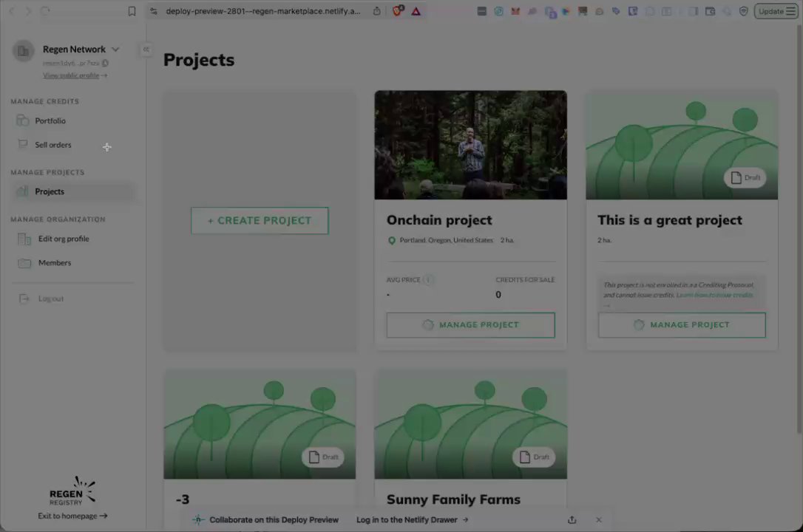Click the Sunny Family Farms title
This screenshot has height=532, width=803.
[x=453, y=499]
